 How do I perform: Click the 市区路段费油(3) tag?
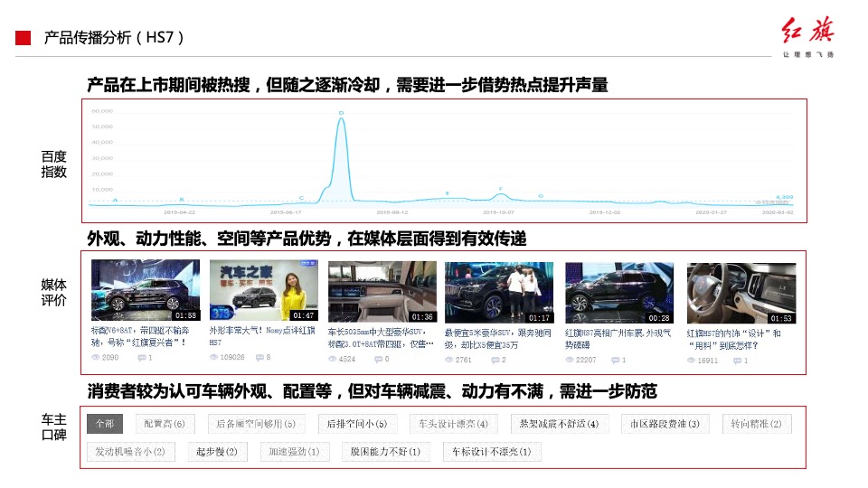point(665,424)
